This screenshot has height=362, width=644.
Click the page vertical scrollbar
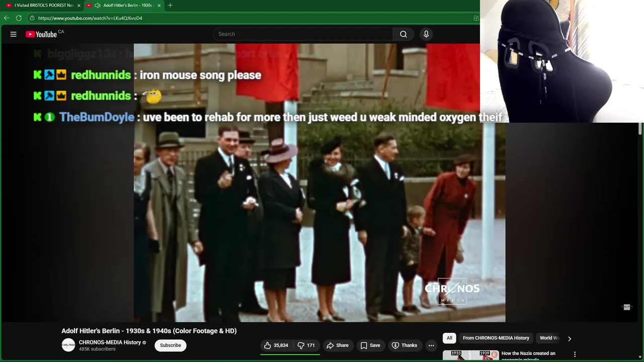[640, 129]
